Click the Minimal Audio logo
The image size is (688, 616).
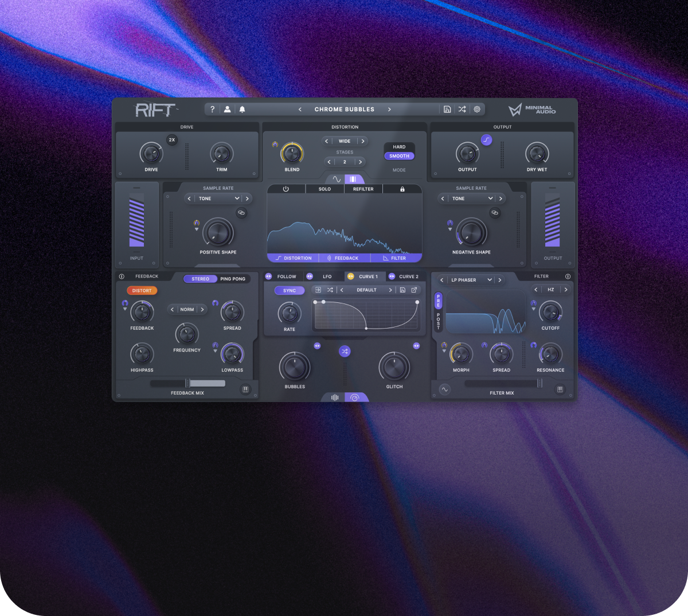(x=532, y=109)
